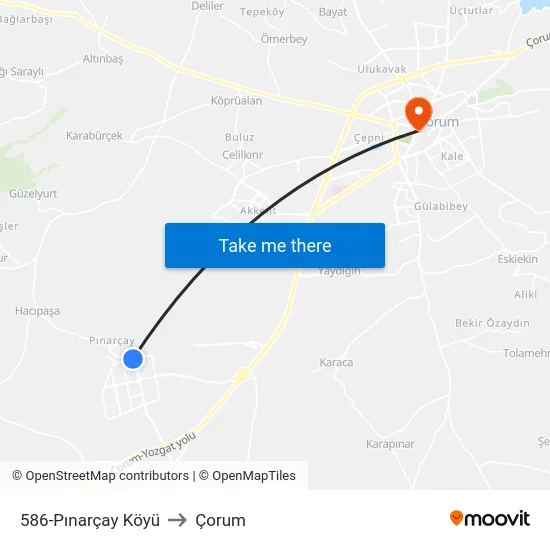Open the OpenMapTiles attribution link

pyautogui.click(x=247, y=476)
